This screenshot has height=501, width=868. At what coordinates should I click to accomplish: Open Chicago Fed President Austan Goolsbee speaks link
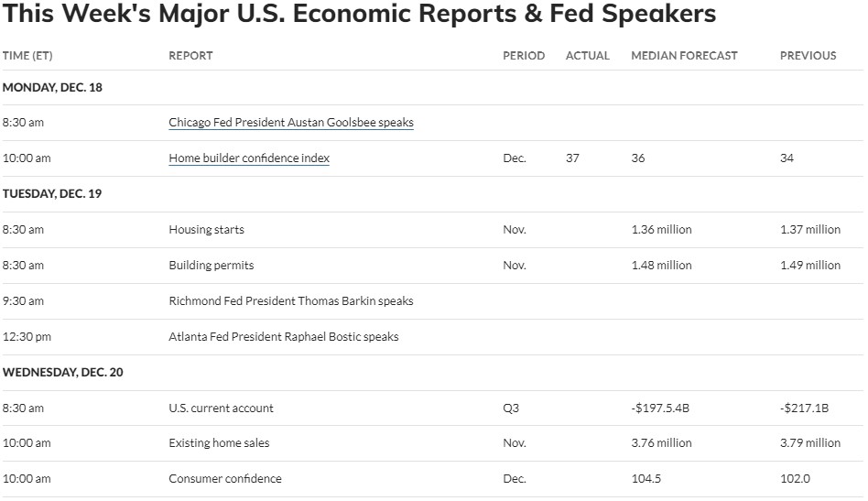point(291,123)
